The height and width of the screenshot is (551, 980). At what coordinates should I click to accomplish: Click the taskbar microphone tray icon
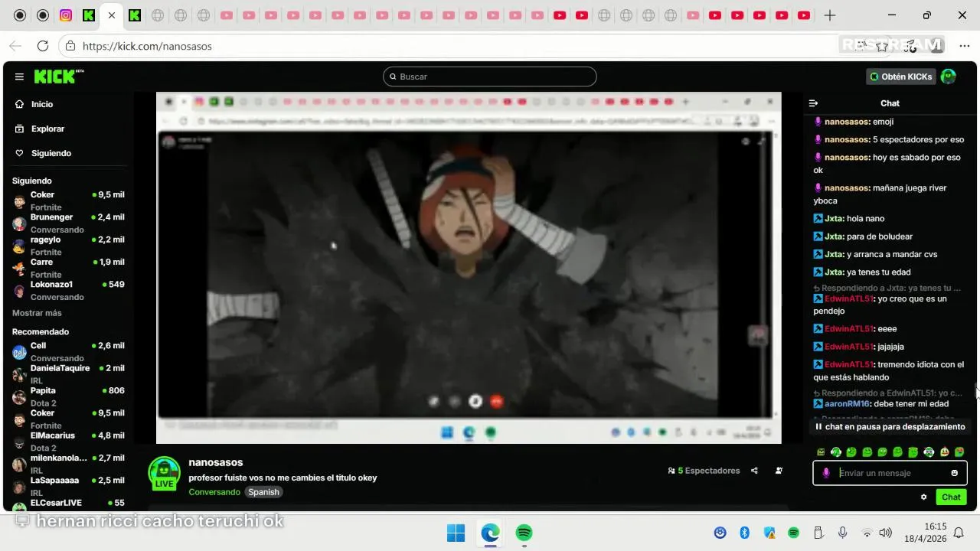[x=842, y=533]
